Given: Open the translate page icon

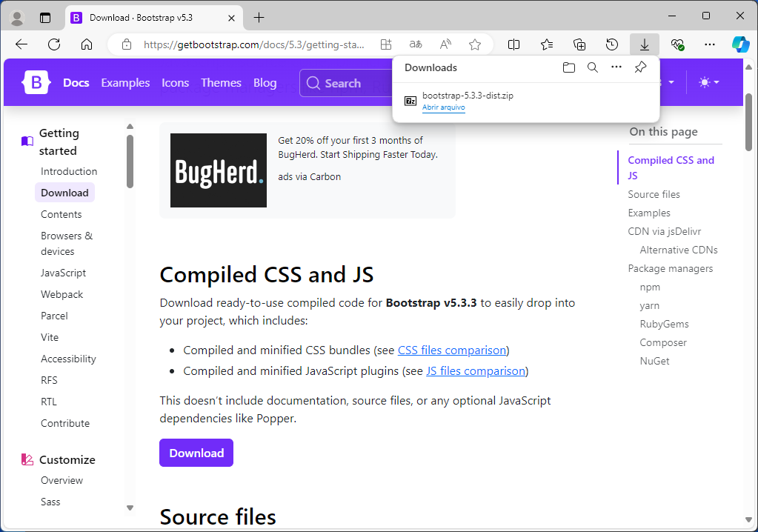Looking at the screenshot, I should pyautogui.click(x=416, y=44).
